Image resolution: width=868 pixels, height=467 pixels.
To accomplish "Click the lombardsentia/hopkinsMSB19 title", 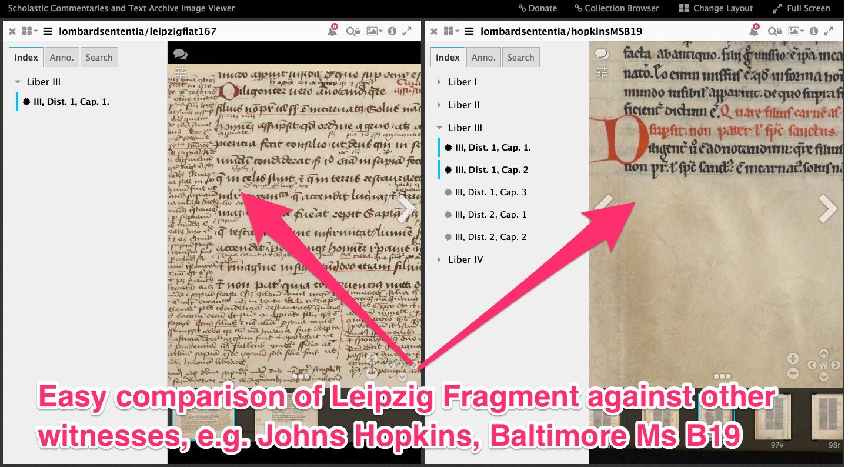I will pyautogui.click(x=561, y=32).
